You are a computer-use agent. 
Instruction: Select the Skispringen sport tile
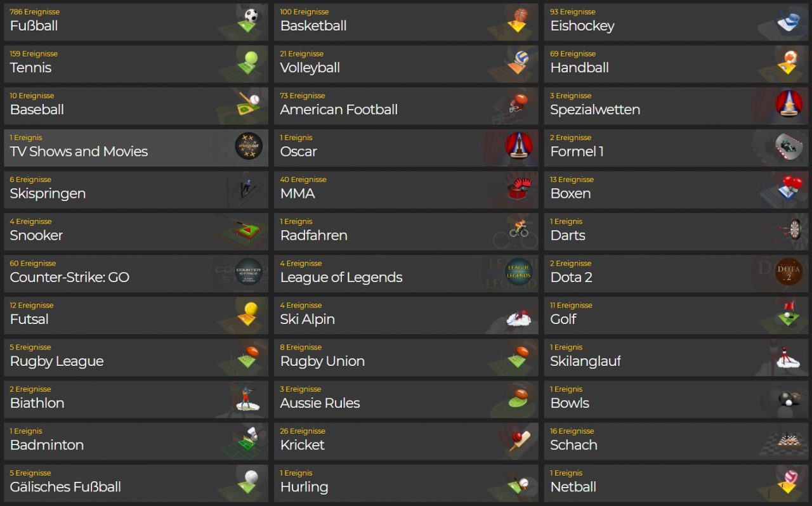click(x=136, y=190)
